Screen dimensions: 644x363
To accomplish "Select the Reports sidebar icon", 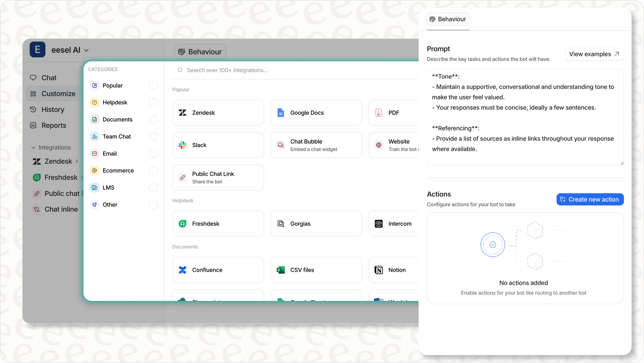I will 34,125.
